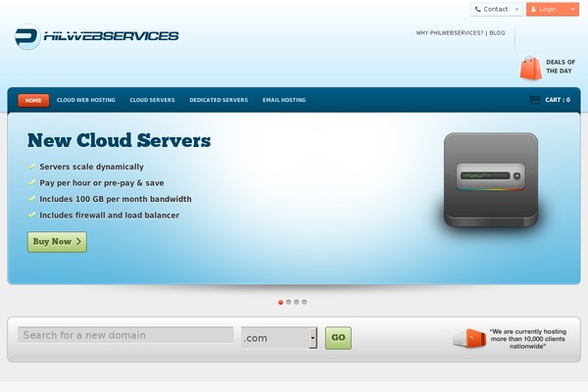Click the phone icon in Contact

tap(478, 10)
